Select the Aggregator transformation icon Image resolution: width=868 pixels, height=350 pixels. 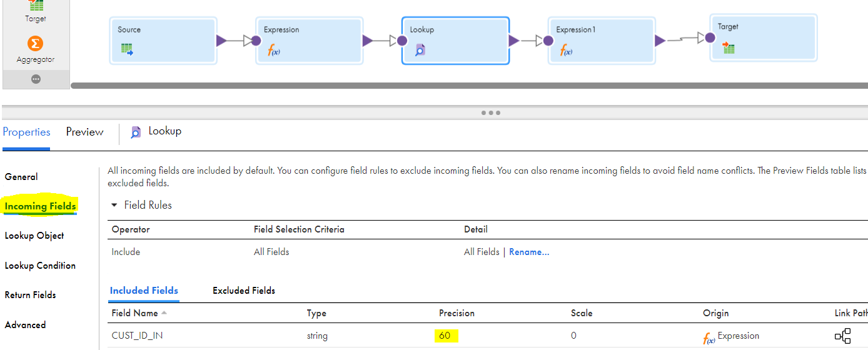(36, 44)
